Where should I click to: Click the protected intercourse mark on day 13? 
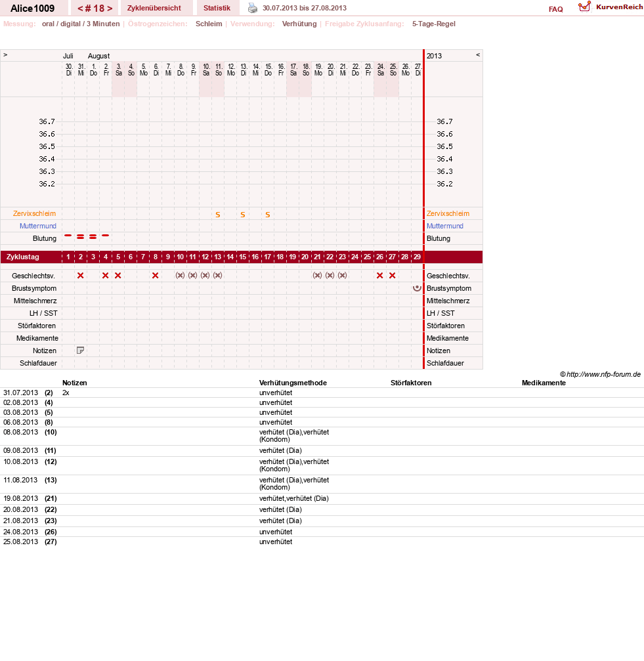coord(217,275)
